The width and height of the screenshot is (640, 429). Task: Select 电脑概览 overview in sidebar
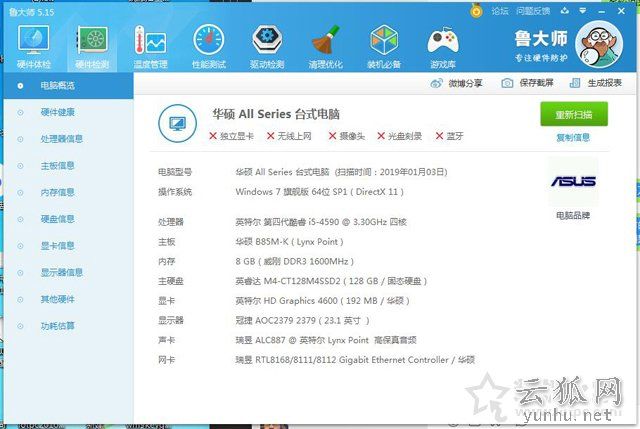[x=69, y=86]
